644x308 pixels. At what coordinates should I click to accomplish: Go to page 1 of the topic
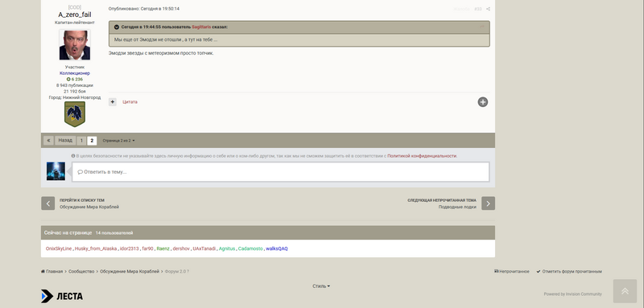coord(81,141)
